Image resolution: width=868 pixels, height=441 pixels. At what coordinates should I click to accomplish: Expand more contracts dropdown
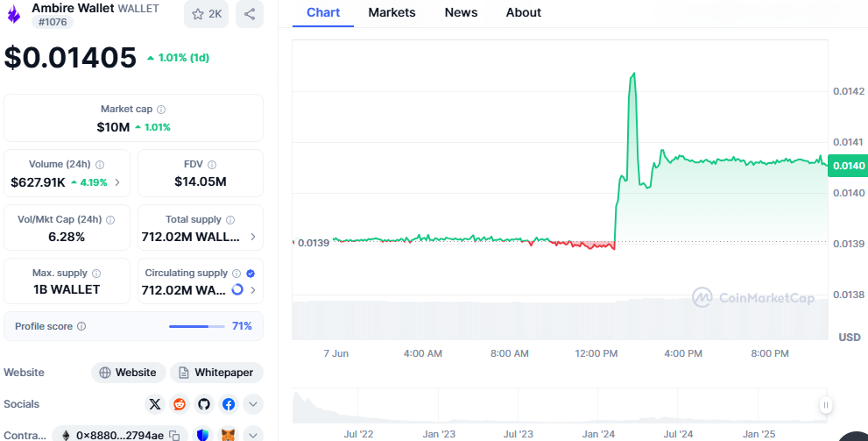click(253, 435)
